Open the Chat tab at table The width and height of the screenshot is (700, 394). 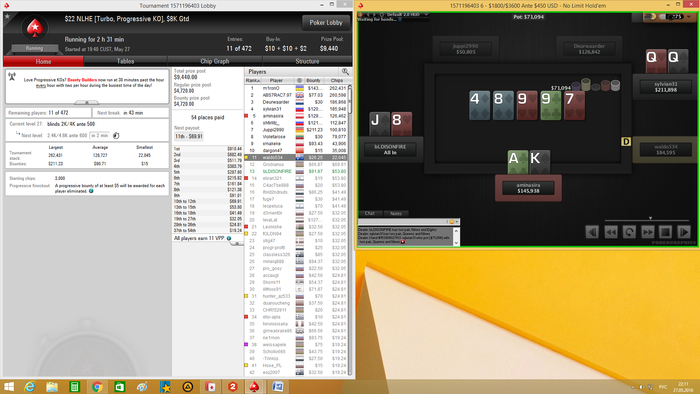370,213
